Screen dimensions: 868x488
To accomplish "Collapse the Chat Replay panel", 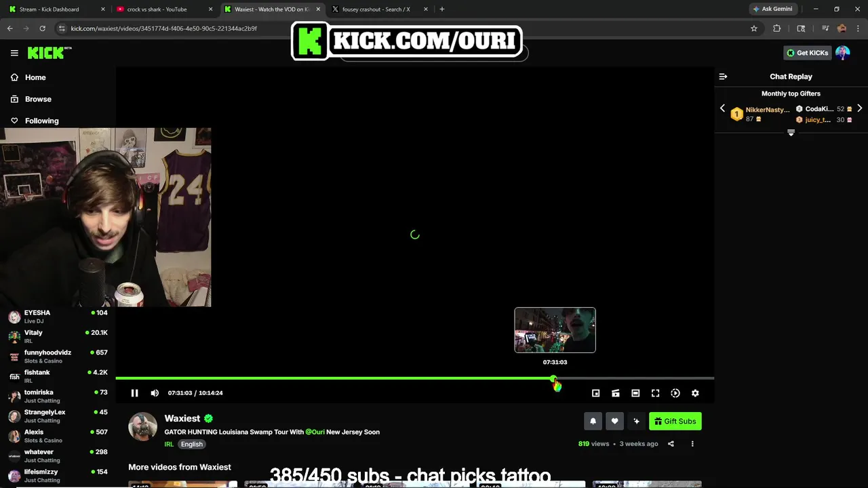I will [723, 77].
